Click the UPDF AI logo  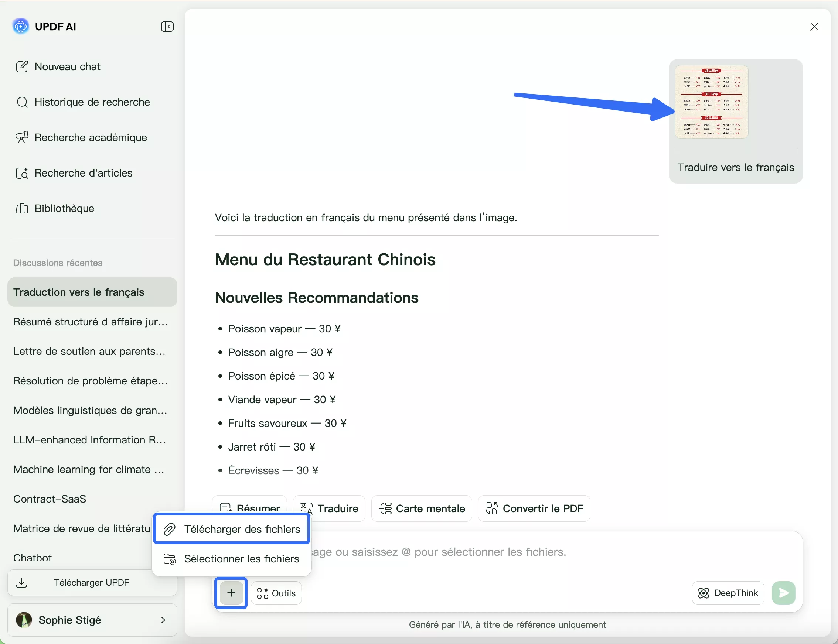point(21,27)
